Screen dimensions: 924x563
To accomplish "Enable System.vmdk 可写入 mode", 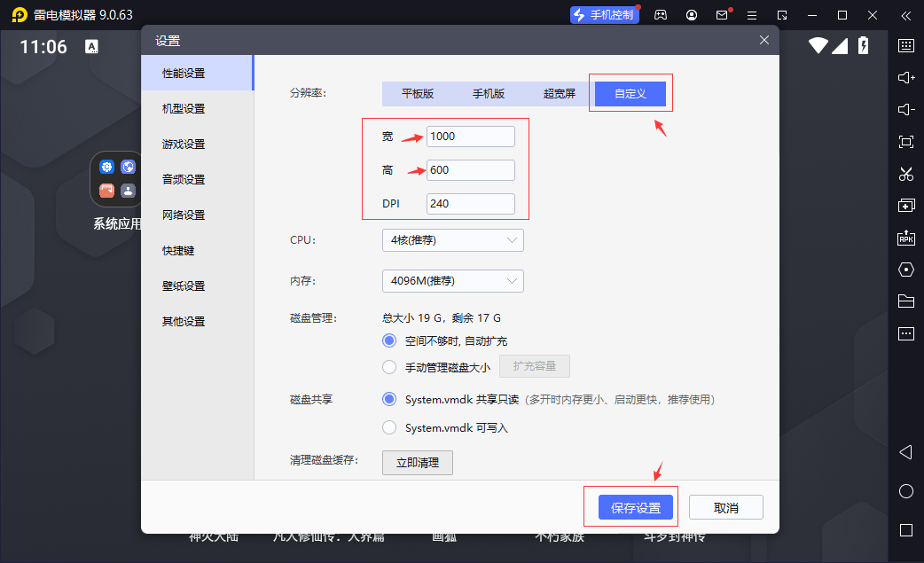I will click(388, 426).
